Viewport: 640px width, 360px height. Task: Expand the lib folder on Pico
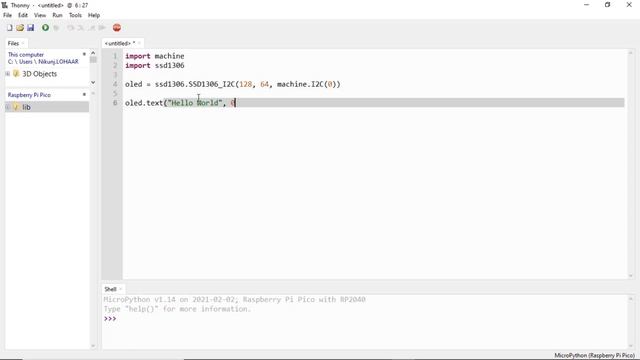pos(8,107)
